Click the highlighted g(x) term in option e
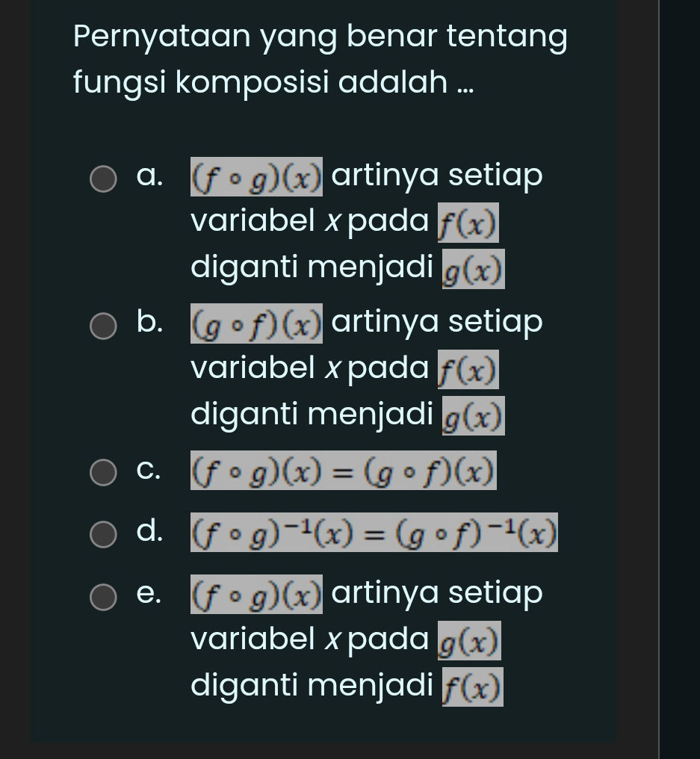700x759 pixels. [469, 641]
